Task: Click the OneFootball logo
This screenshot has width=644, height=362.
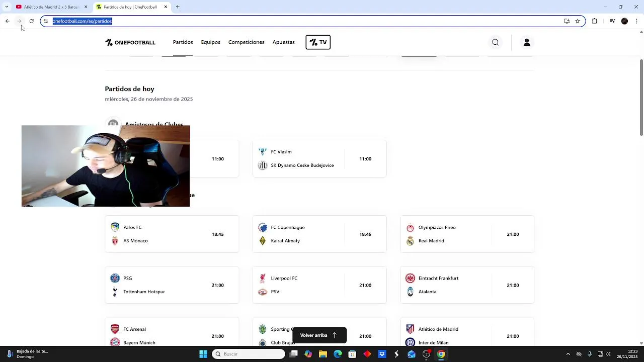Action: point(130,42)
